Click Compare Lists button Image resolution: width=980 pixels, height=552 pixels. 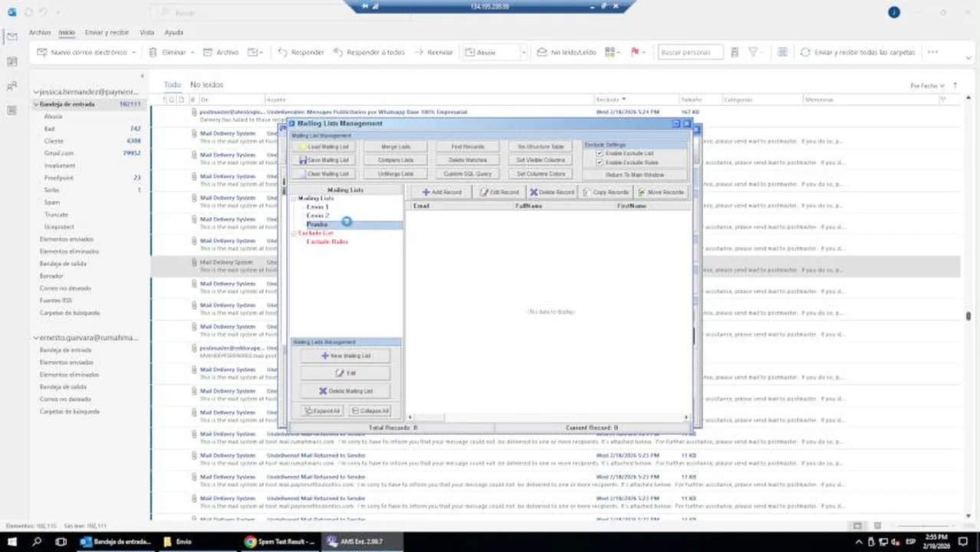(x=396, y=160)
